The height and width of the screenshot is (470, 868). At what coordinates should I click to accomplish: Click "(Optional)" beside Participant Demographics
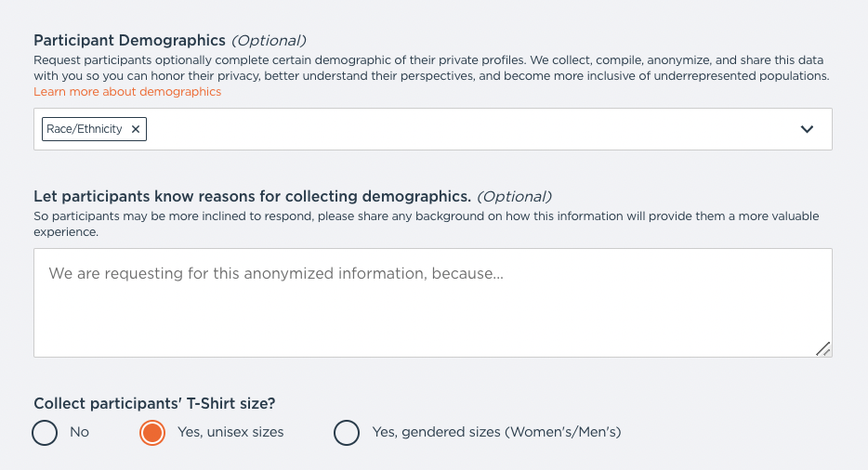click(x=269, y=40)
